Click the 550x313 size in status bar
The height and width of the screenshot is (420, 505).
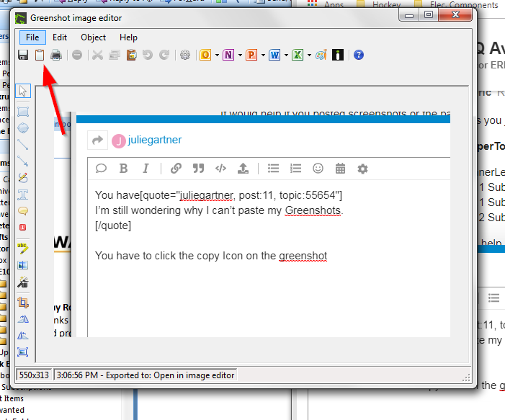(34, 375)
